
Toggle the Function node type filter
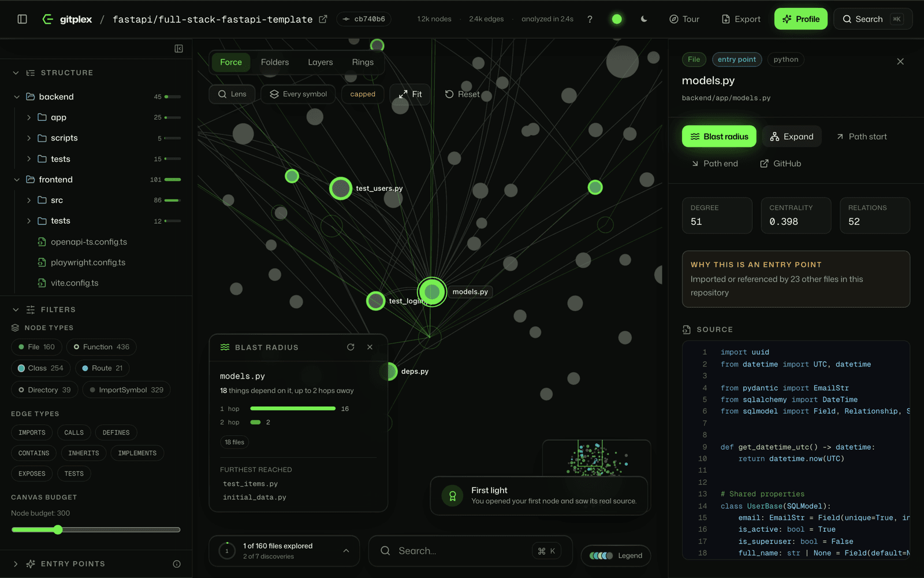coord(102,347)
